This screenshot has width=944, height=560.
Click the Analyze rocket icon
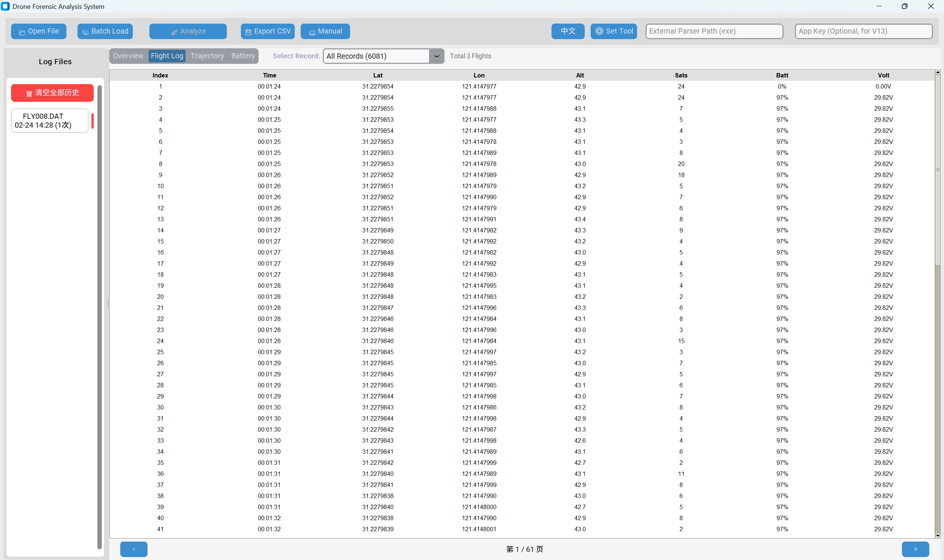pos(174,32)
